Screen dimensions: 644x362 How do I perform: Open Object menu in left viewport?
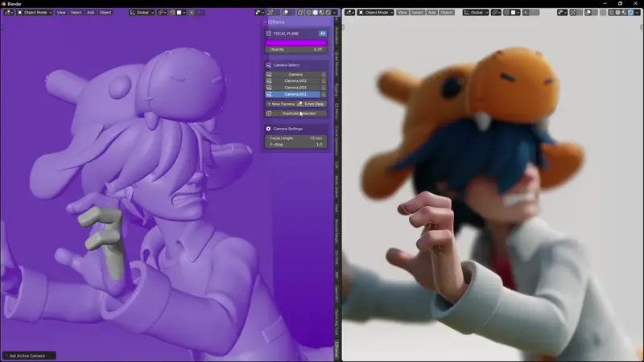click(x=105, y=12)
